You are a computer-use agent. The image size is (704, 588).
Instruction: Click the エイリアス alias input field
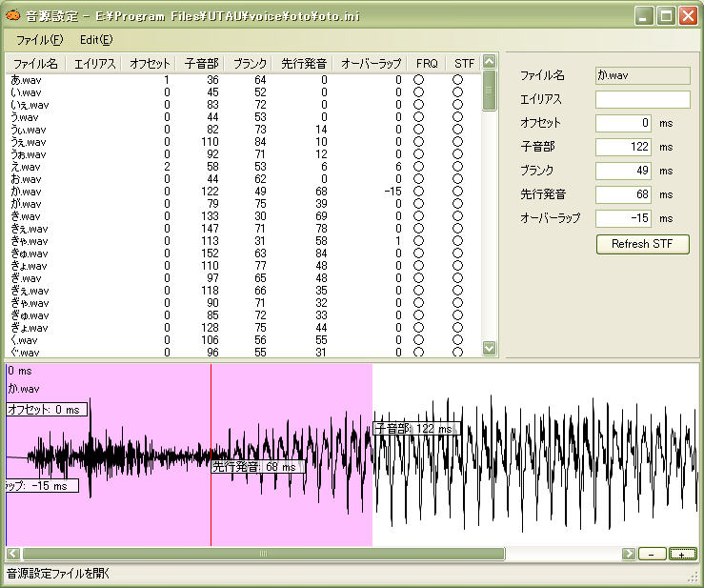642,99
